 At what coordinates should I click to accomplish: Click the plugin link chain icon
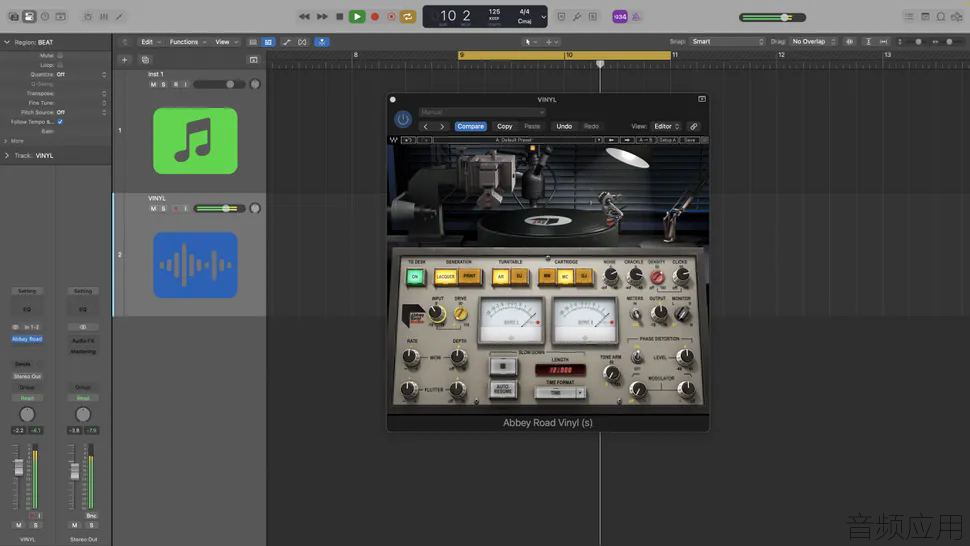click(693, 126)
